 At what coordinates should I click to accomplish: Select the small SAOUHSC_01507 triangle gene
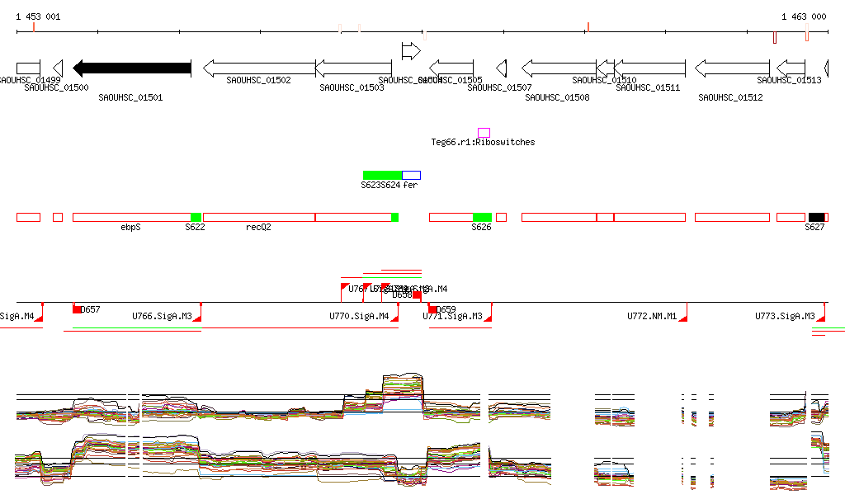501,68
